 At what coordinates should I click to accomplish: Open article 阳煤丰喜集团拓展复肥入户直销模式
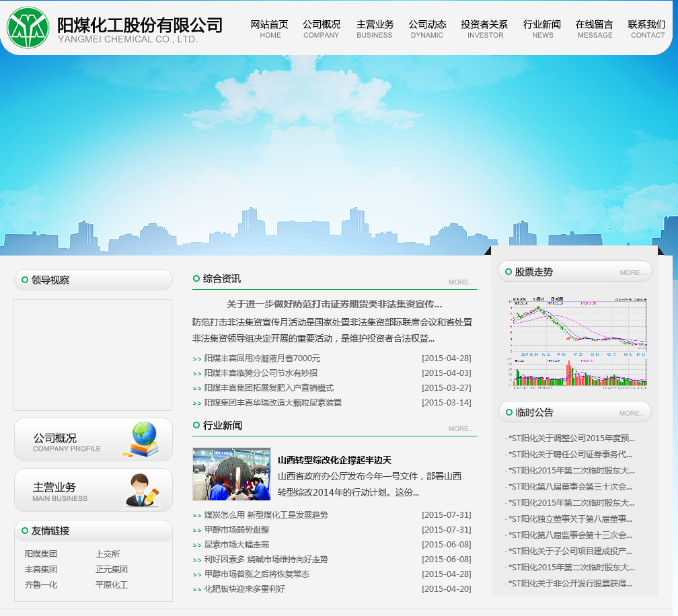click(268, 388)
